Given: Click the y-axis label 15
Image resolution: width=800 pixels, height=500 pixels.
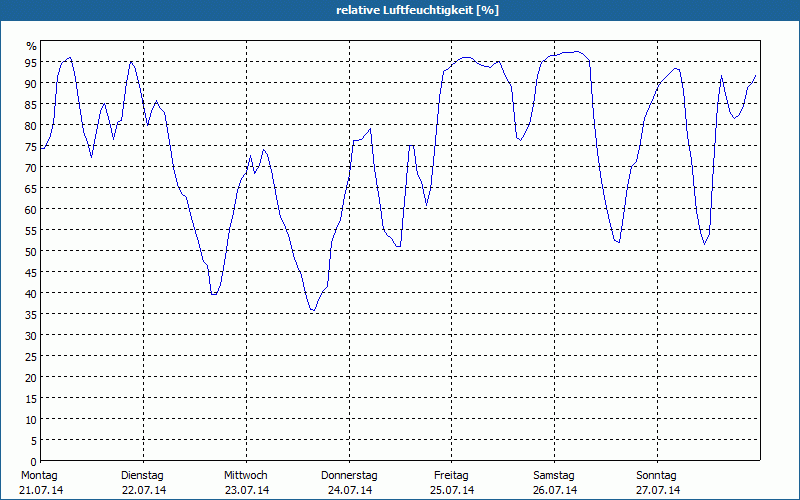Looking at the screenshot, I should [x=31, y=399].
